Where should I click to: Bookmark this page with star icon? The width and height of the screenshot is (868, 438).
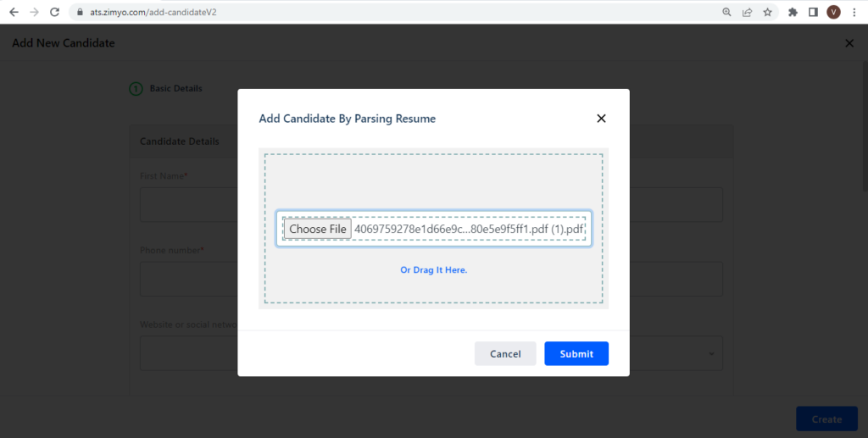(x=767, y=12)
